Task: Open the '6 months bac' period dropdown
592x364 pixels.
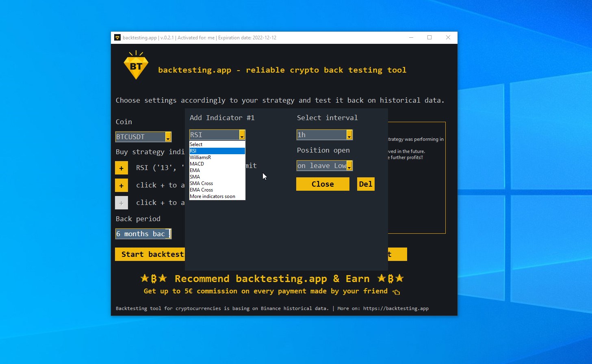Action: click(x=143, y=234)
